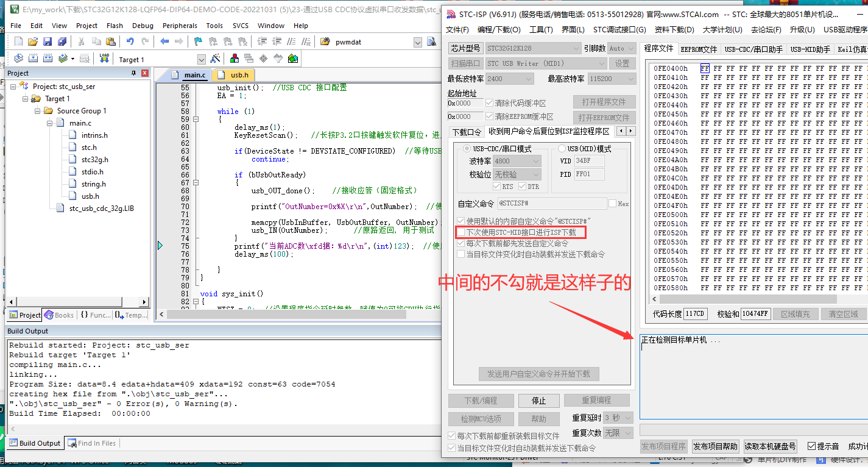This screenshot has height=467, width=868.
Task: Click the 读取本机硬盘号 button
Action: click(x=770, y=446)
